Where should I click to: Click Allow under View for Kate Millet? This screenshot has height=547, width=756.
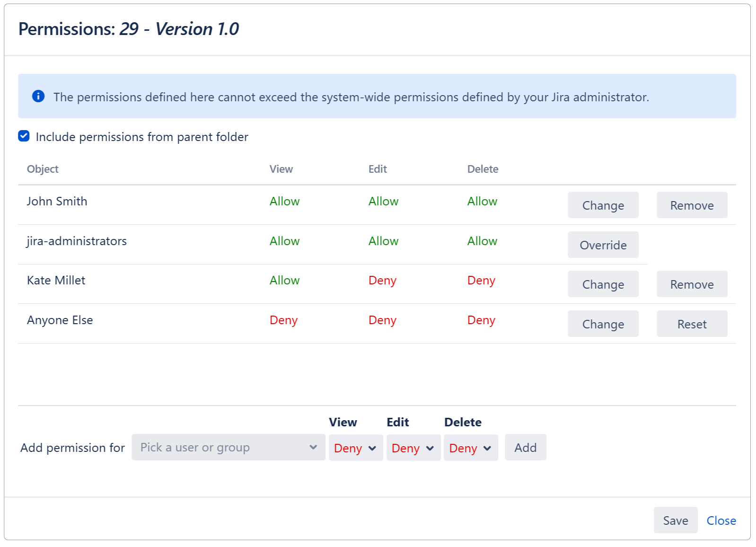coord(284,280)
